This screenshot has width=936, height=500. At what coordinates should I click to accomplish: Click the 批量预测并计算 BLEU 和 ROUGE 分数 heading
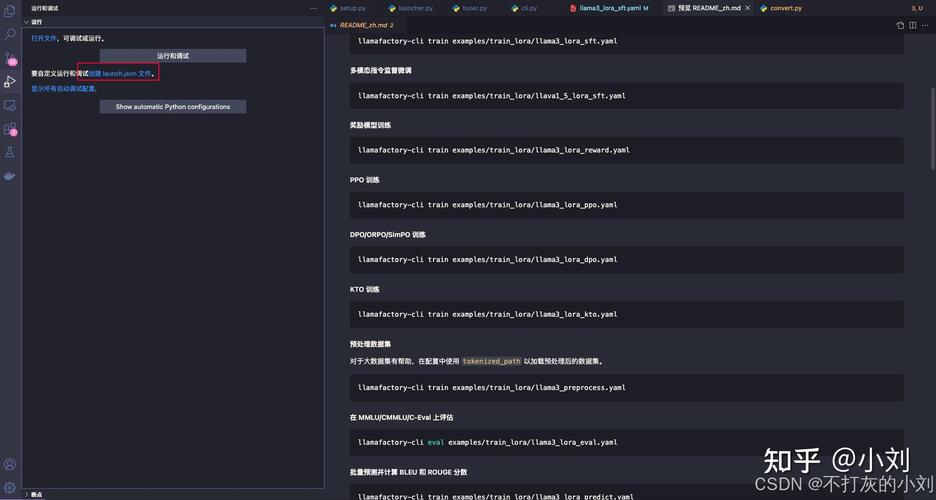408,472
